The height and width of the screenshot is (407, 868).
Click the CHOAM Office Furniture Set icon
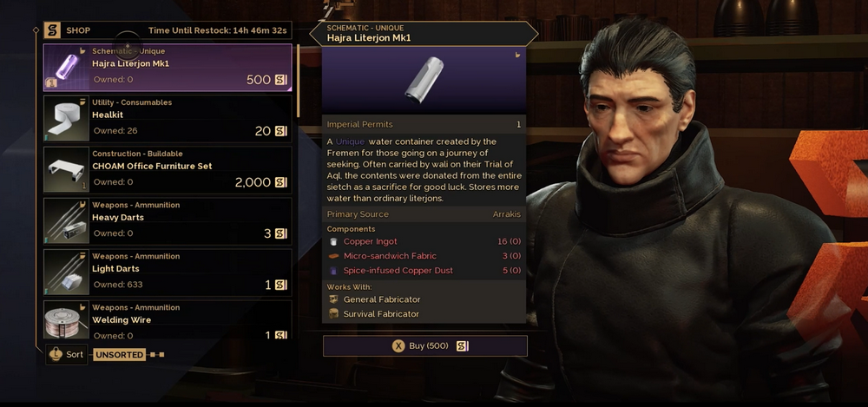tap(67, 169)
